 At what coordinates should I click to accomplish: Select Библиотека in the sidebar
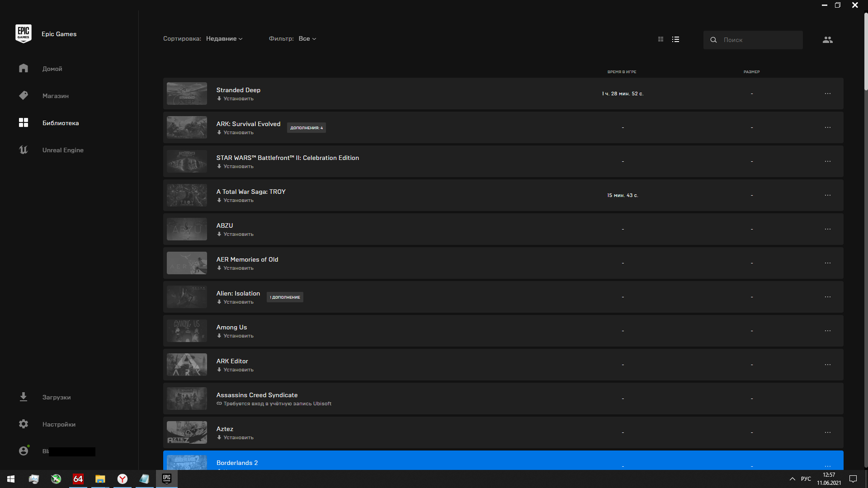pyautogui.click(x=60, y=123)
